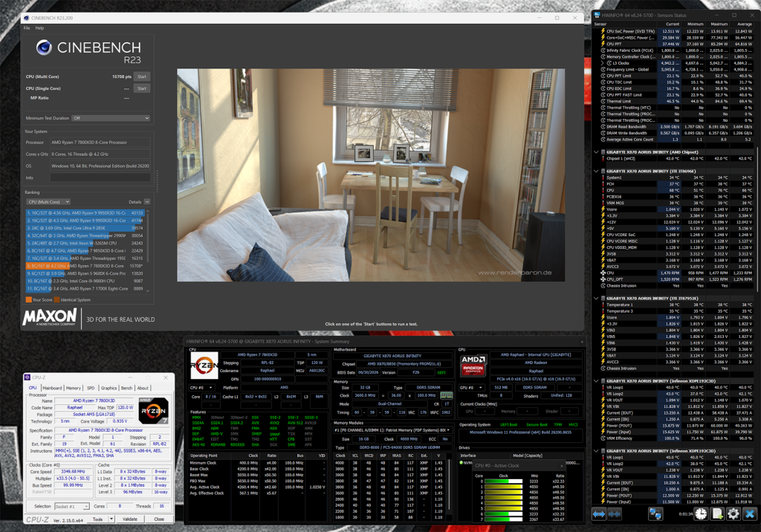
Task: Open the Help menu in Cinebench
Action: [x=40, y=28]
